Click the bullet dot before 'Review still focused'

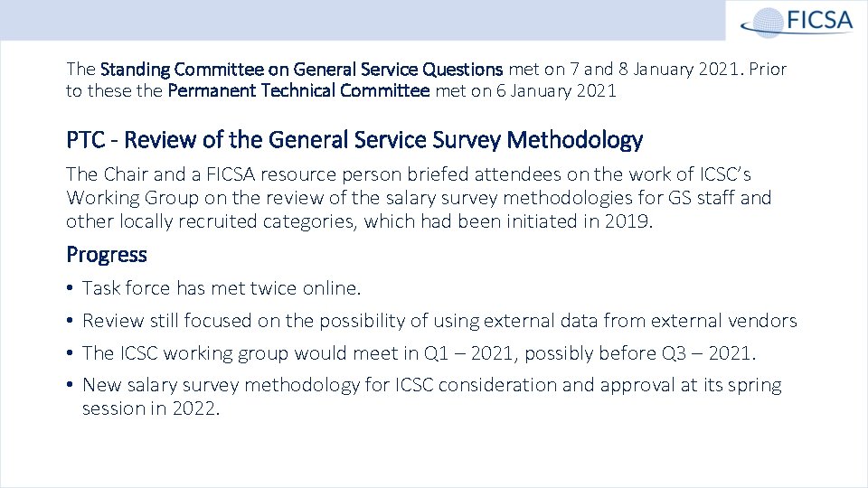pyautogui.click(x=70, y=322)
